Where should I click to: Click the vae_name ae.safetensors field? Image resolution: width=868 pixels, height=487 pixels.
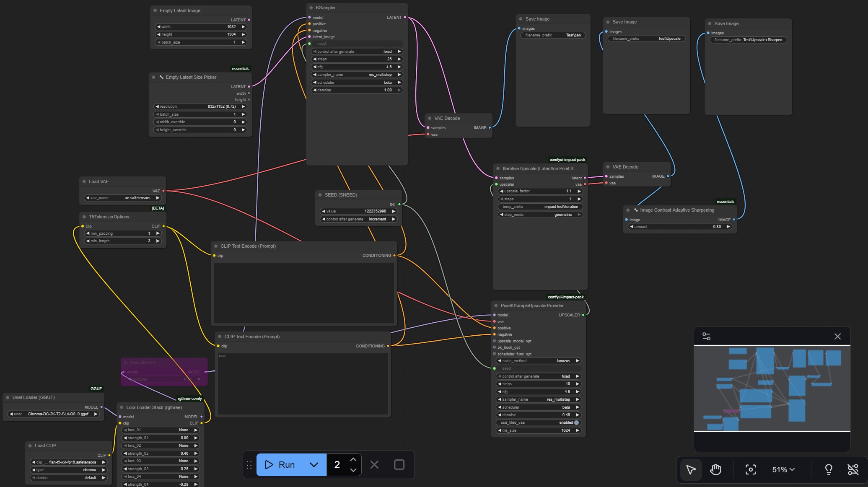click(x=123, y=198)
